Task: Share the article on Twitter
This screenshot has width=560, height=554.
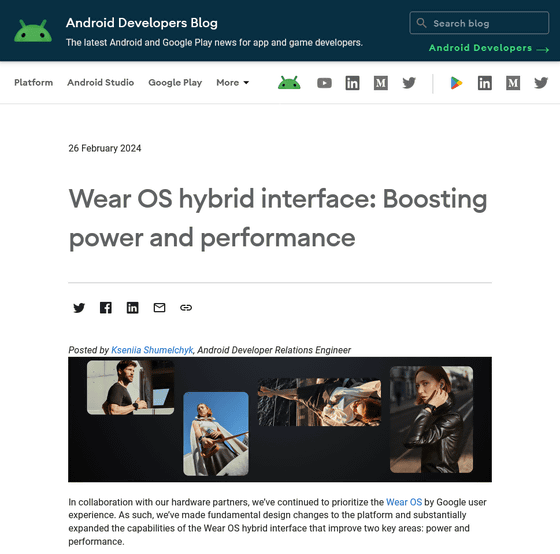Action: pyautogui.click(x=79, y=308)
